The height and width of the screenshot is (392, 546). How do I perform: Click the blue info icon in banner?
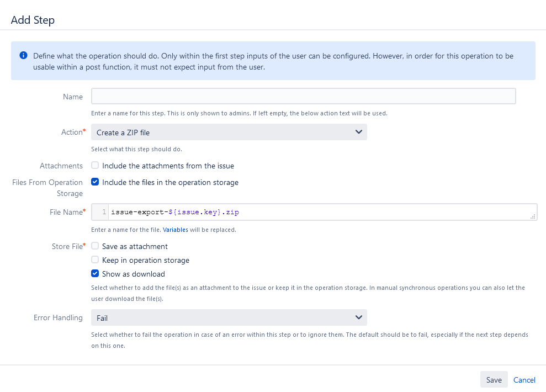pyautogui.click(x=23, y=56)
